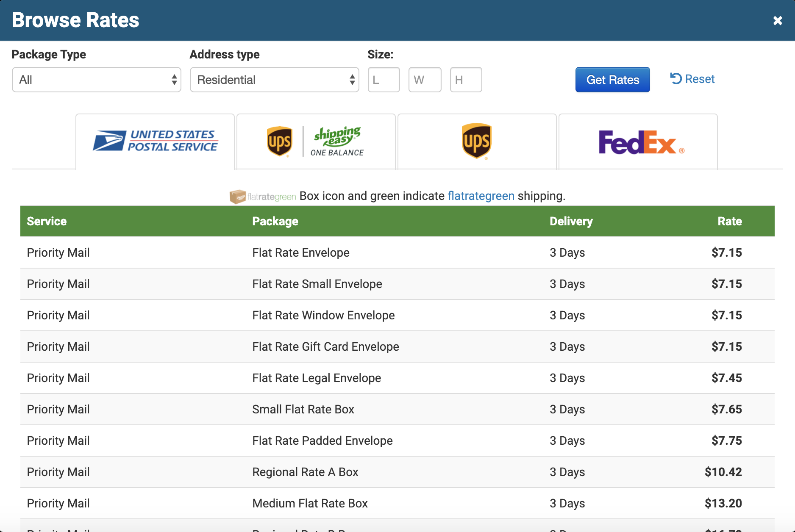This screenshot has height=532, width=795.
Task: Switch to the plain UPS carrier tab
Action: (x=476, y=141)
